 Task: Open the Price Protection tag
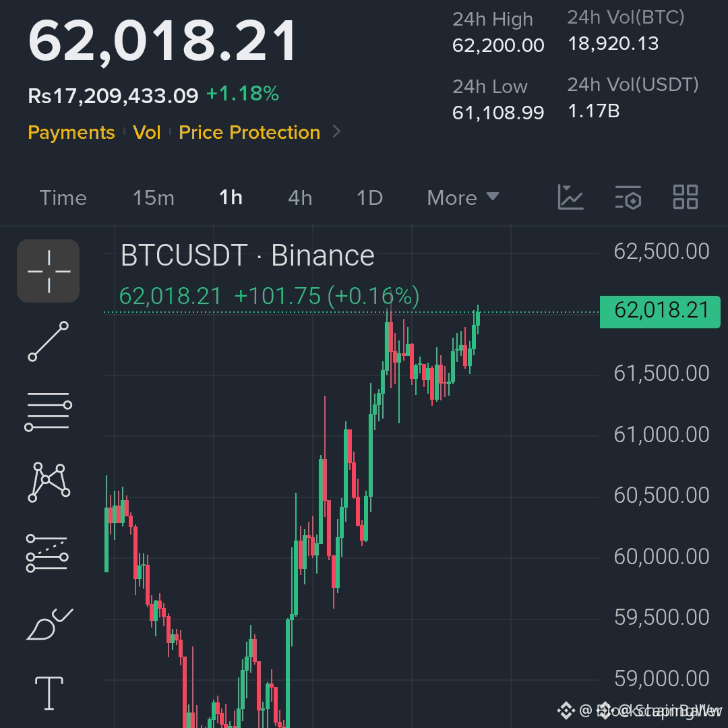tap(250, 133)
